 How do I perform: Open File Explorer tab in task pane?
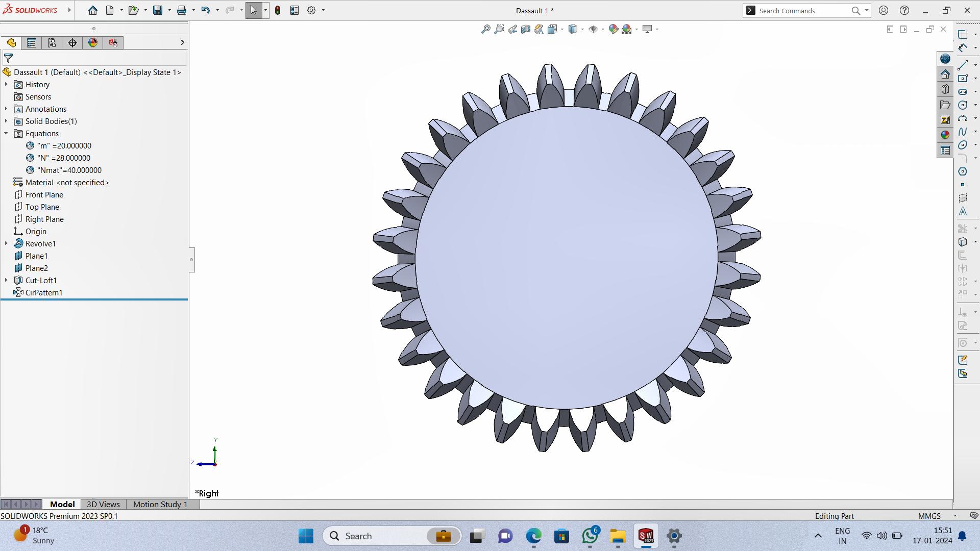click(x=945, y=105)
